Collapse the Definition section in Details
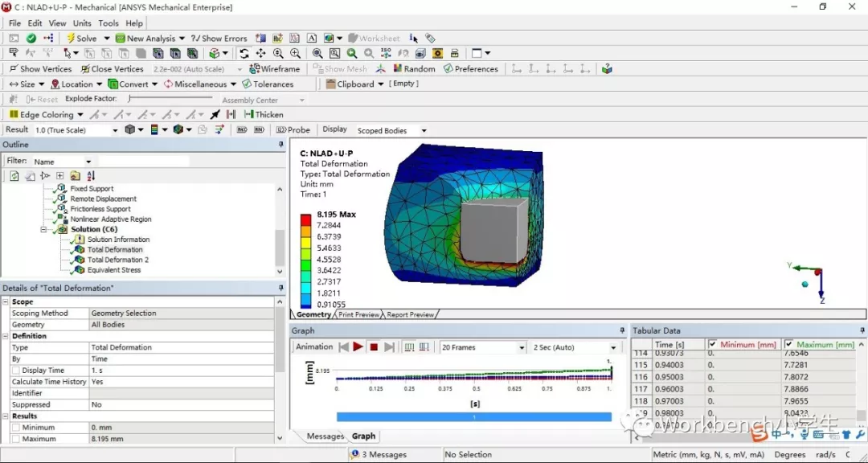The height and width of the screenshot is (463, 868). click(6, 336)
